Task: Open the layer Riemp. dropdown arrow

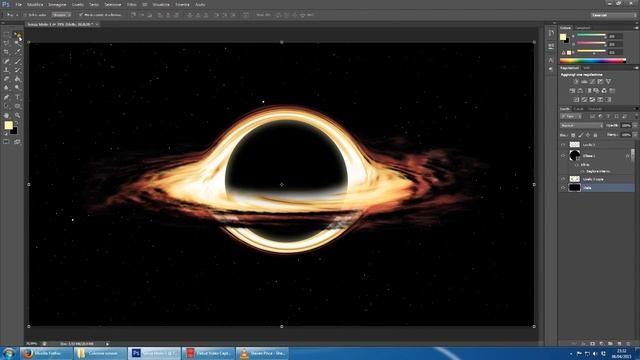Action: [635, 135]
